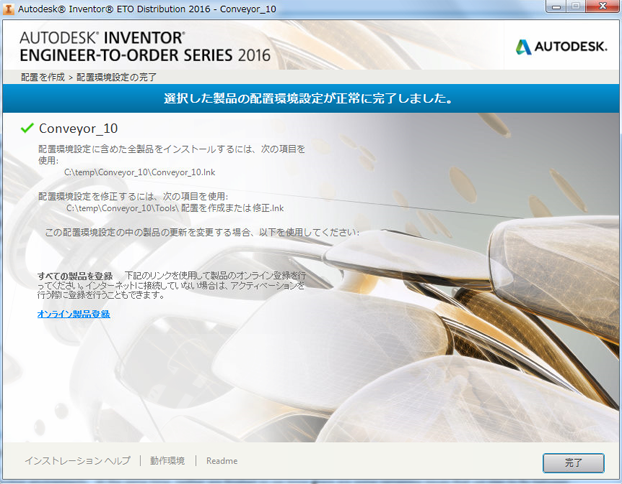Click the Conveyor_10 deployment name
The width and height of the screenshot is (622, 484).
coord(78,128)
